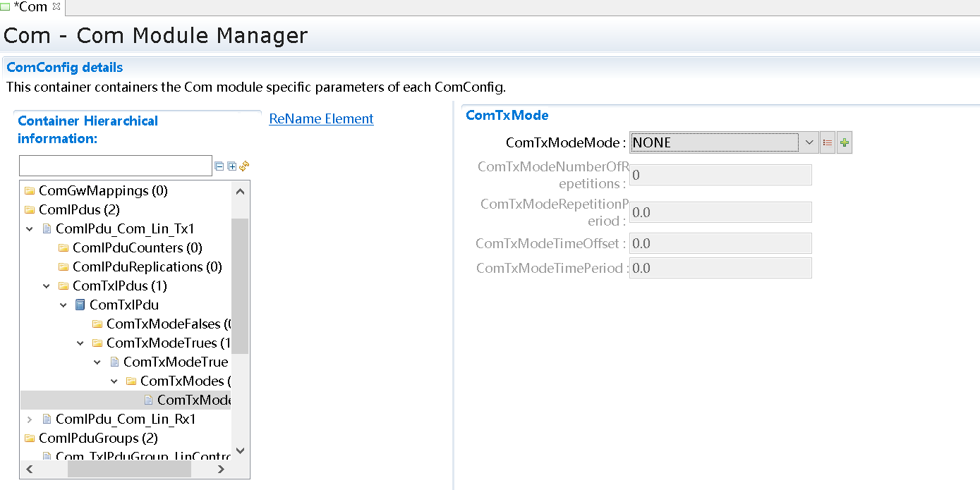Viewport: 980px width, 490px height.
Task: Click the collapse all tree icon
Action: (x=219, y=166)
